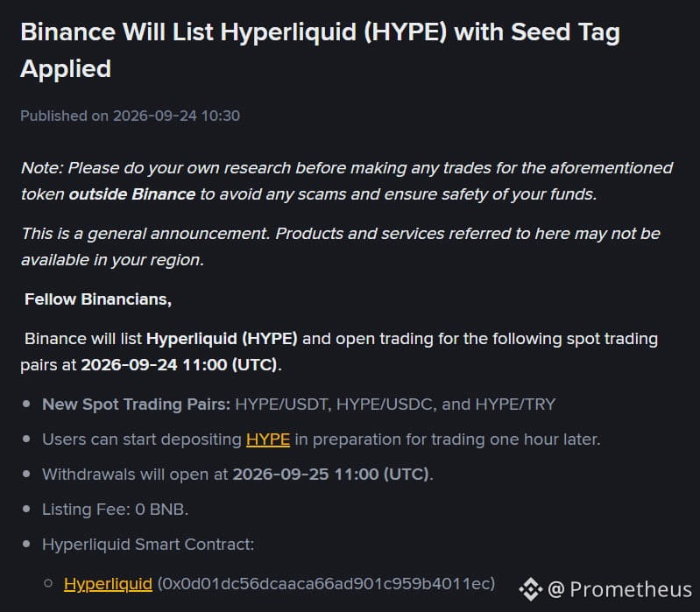Viewport: 700px width, 612px height.
Task: Click the 'New Spot Trading Pairs:' label
Action: coord(136,404)
